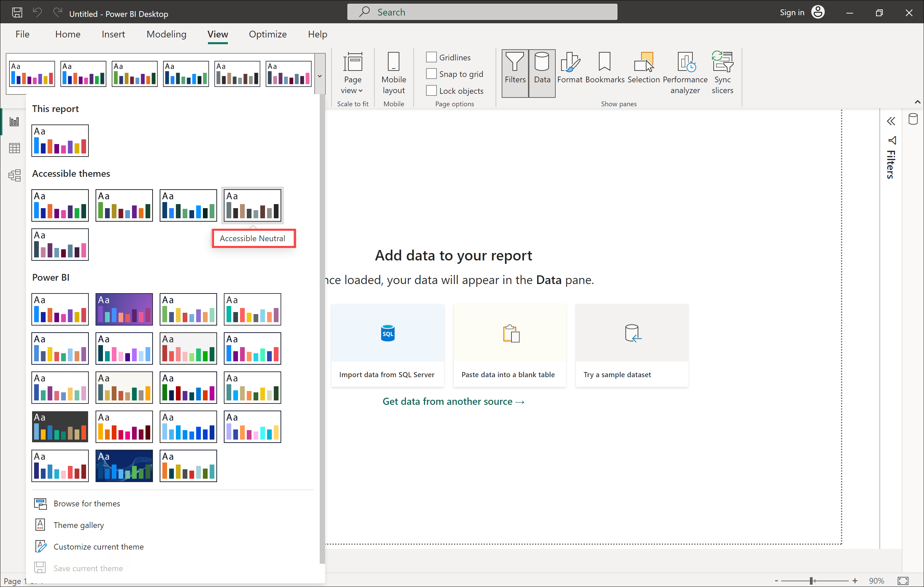Viewport: 924px width, 587px height.
Task: Open the File menu
Action: (22, 34)
